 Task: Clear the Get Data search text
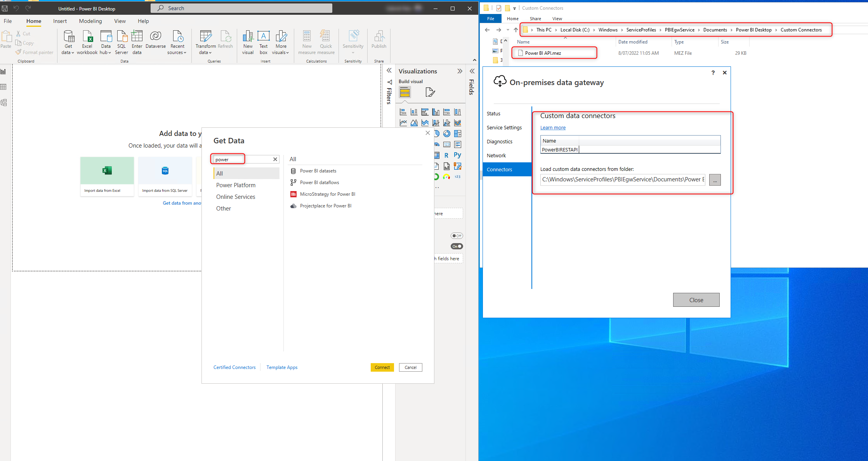pyautogui.click(x=275, y=159)
